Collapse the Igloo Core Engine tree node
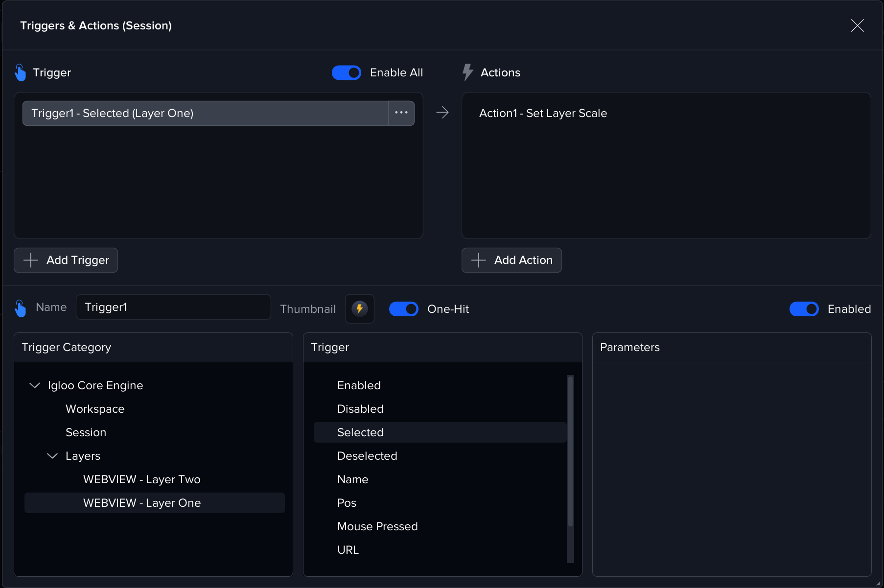Image resolution: width=884 pixels, height=588 pixels. 35,385
